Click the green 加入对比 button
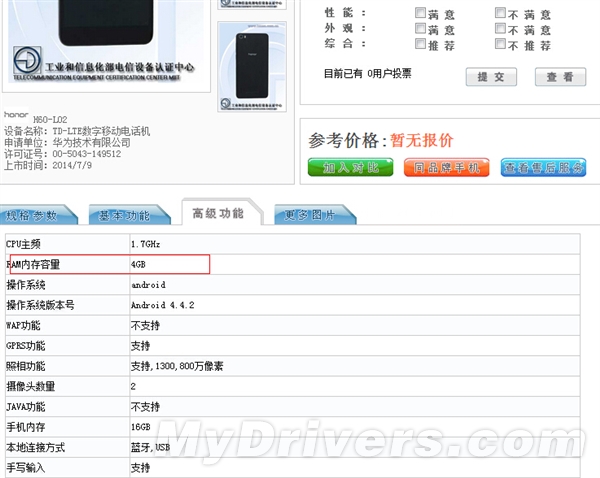 [351, 167]
